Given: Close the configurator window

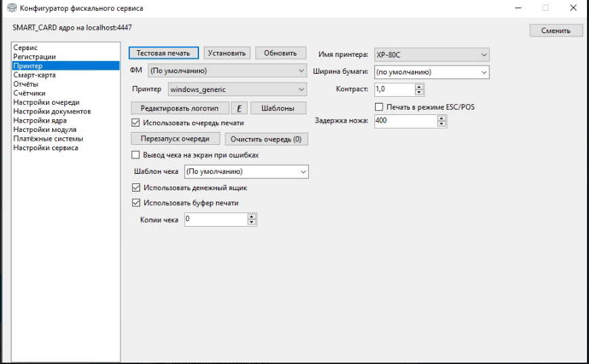Looking at the screenshot, I should click(x=573, y=8).
